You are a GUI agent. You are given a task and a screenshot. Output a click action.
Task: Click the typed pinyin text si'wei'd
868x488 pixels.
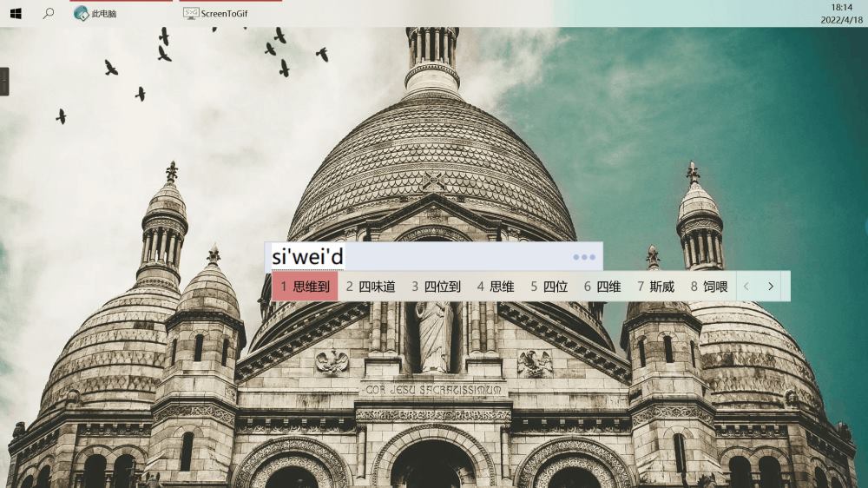click(308, 257)
